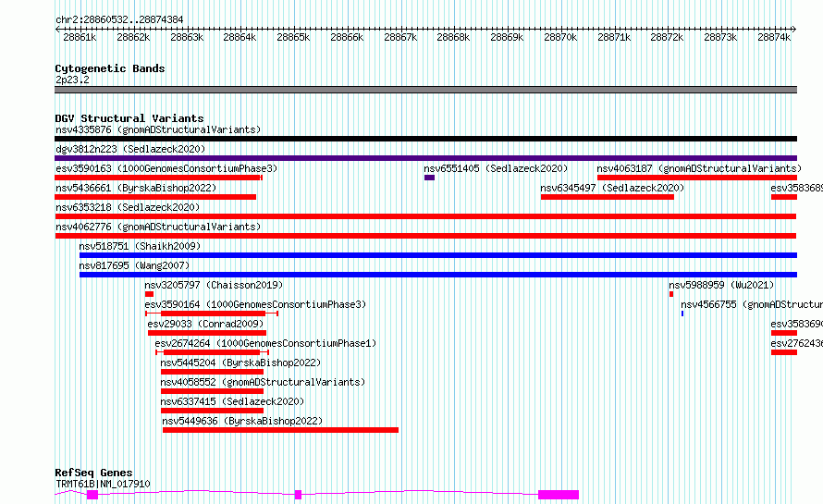Click the red nsv6337415 (Sedlazeck2020) variant bar
Viewport: 823px width, 504px height.
click(x=212, y=411)
